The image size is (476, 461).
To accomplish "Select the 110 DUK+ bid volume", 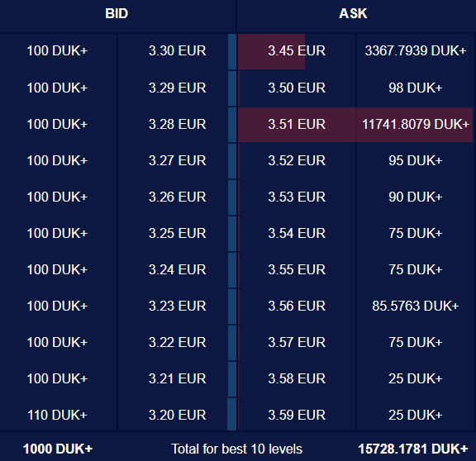I will [x=57, y=415].
